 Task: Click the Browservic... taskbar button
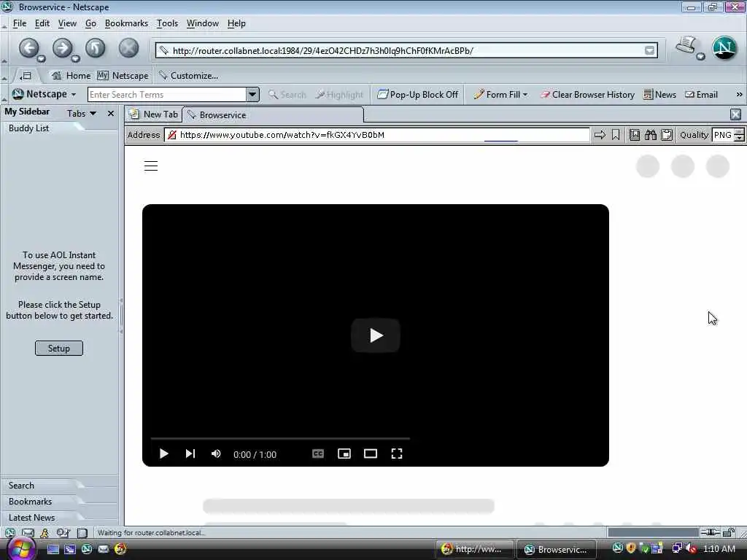click(x=557, y=549)
